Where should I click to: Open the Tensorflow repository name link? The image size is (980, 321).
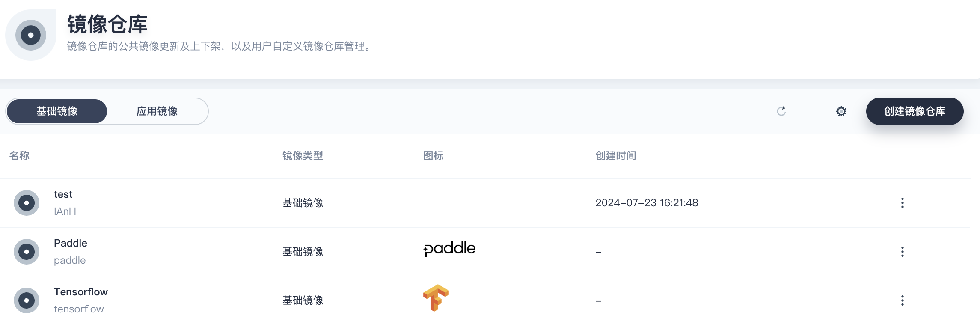tap(81, 292)
